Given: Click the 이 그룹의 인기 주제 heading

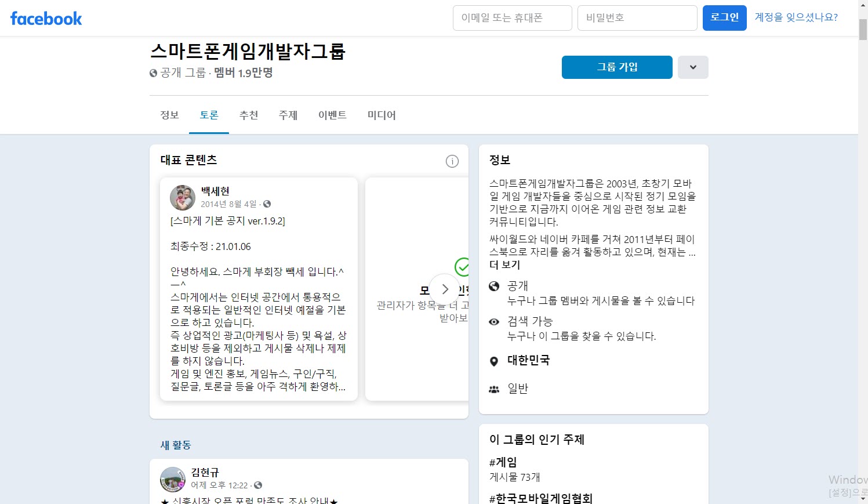Looking at the screenshot, I should pyautogui.click(x=537, y=440).
